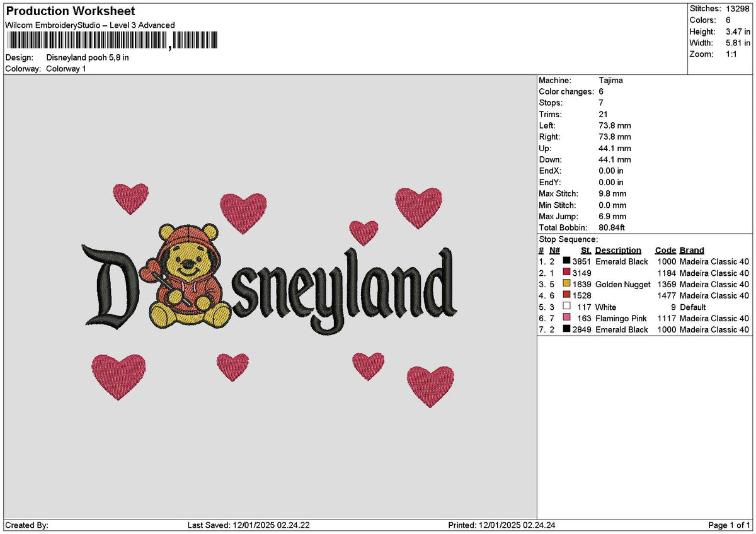Viewport: 756px width, 534px height.
Task: Click the 'EndX:' label
Action: 550,171
